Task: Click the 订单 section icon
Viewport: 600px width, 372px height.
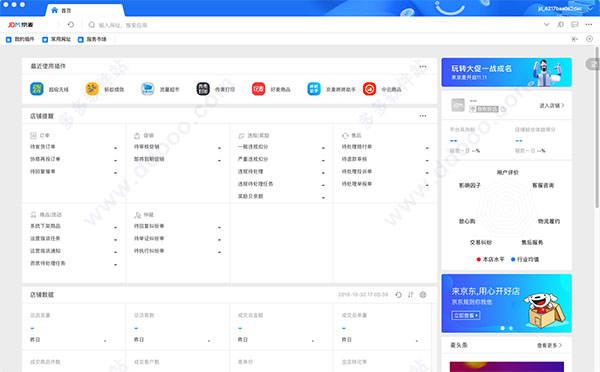Action: click(x=33, y=135)
